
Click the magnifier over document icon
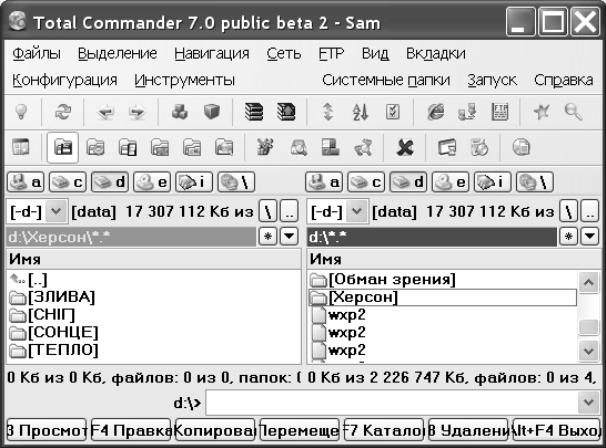[x=298, y=147]
